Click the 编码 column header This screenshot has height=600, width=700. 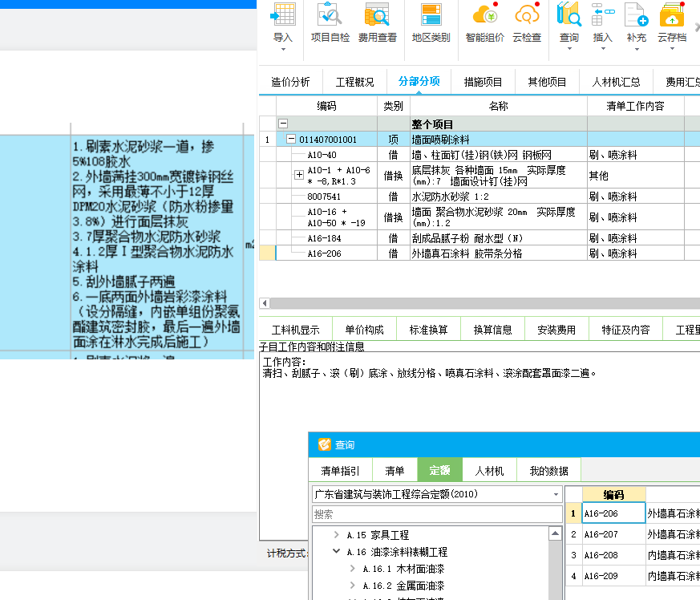tap(327, 106)
